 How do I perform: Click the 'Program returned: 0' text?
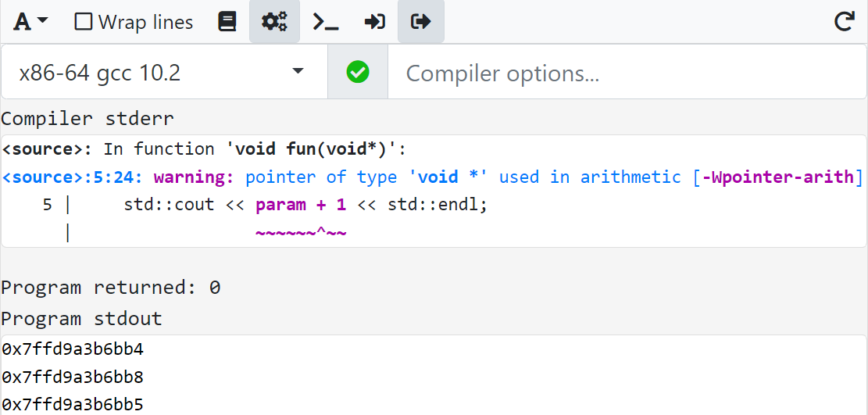pyautogui.click(x=111, y=288)
